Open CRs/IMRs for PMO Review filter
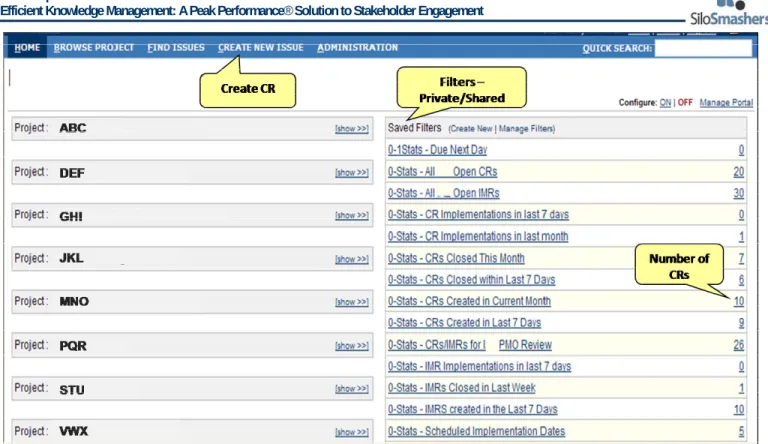This screenshot has height=444, width=768. (x=470, y=345)
